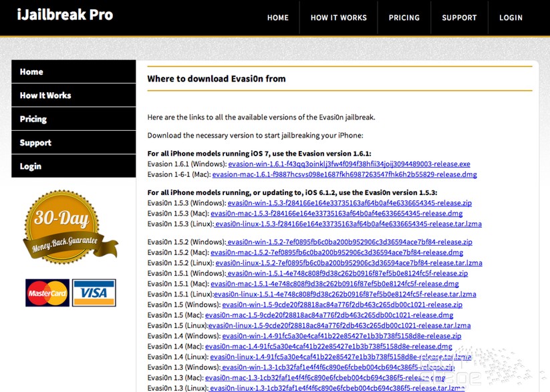Click LOGIN in the top navigation bar

tap(511, 18)
